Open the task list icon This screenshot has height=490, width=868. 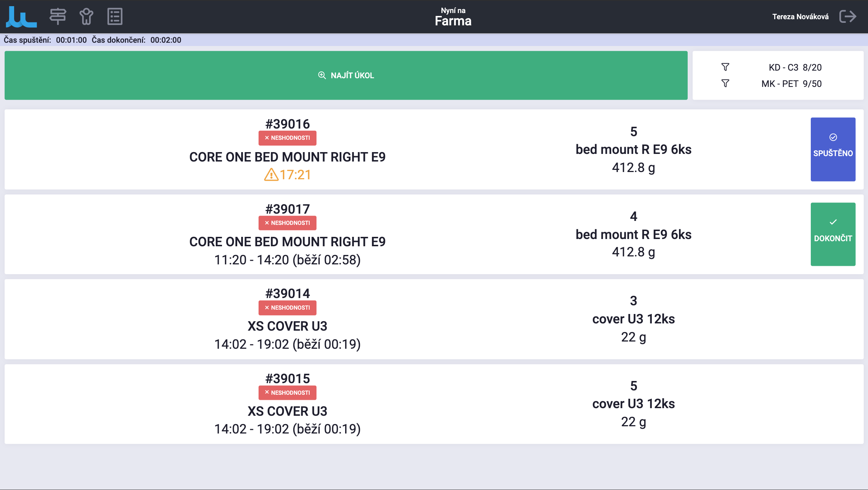[x=115, y=17]
